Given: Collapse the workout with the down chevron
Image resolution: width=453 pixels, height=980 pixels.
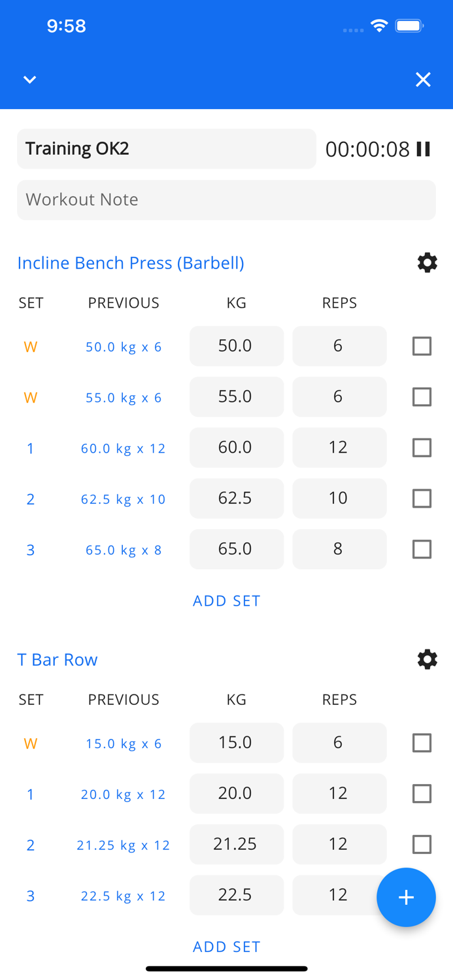Looking at the screenshot, I should (x=29, y=79).
